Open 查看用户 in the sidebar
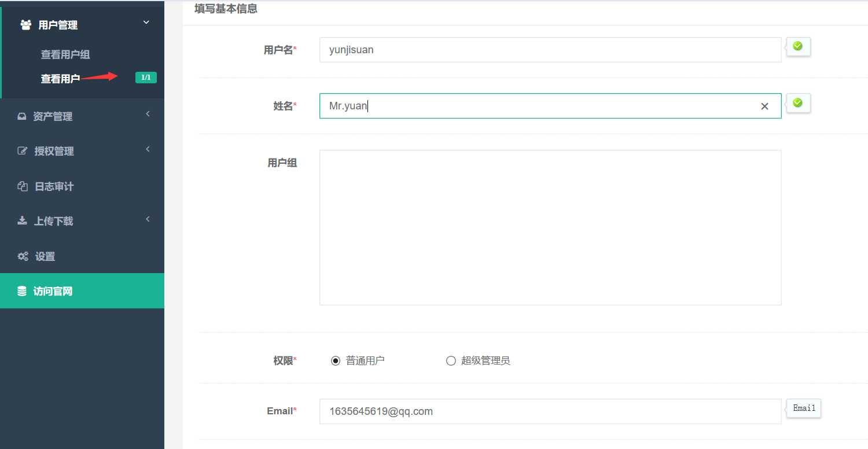Screen dimensions: 868x449 (x=60, y=79)
